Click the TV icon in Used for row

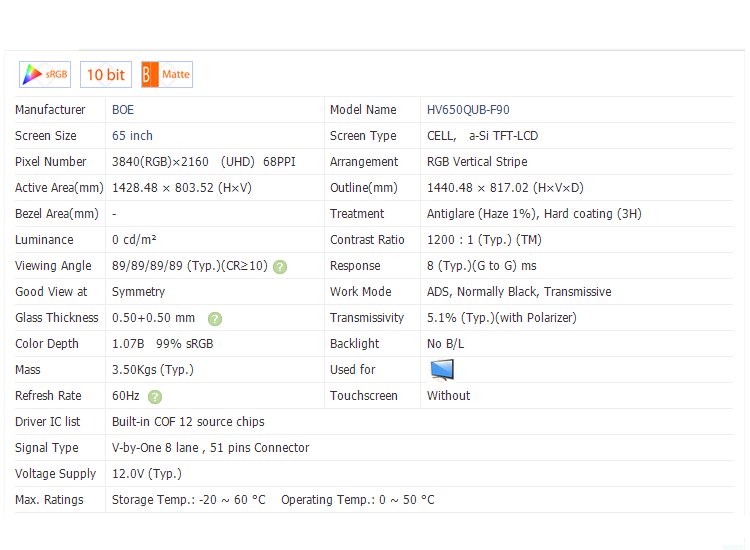click(x=442, y=370)
